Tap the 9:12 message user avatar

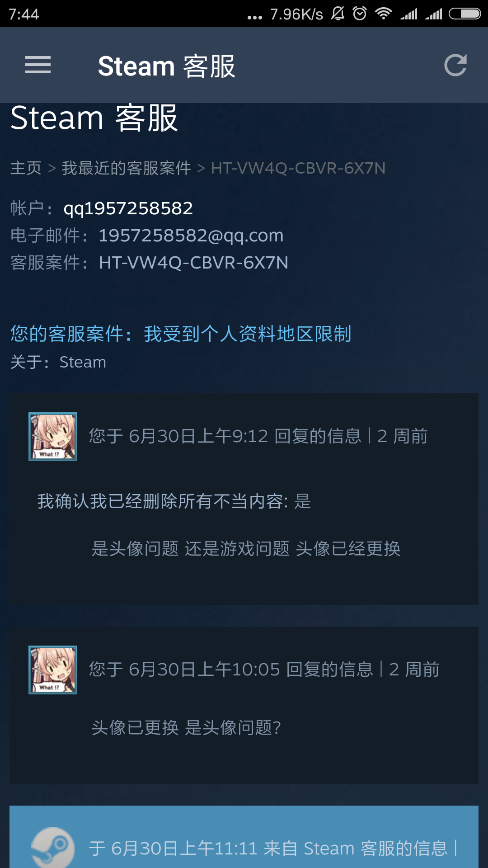53,437
